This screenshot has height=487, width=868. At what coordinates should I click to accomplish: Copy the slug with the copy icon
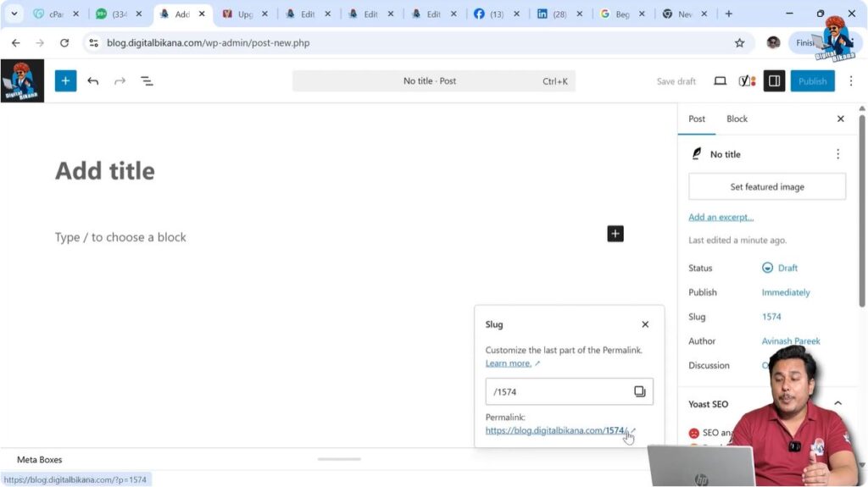tap(639, 391)
